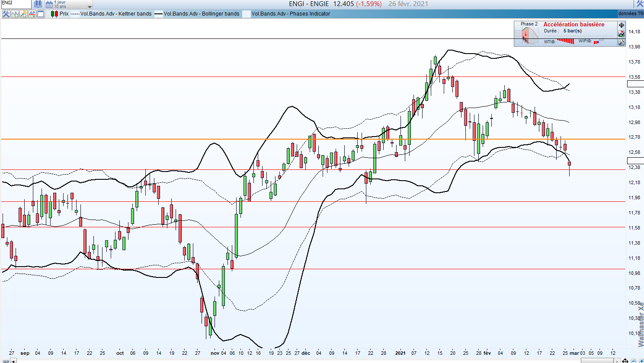Viewport: 644px width, 363px height.
Task: Click the indicator wave icon with hand
Action: [x=15, y=14]
